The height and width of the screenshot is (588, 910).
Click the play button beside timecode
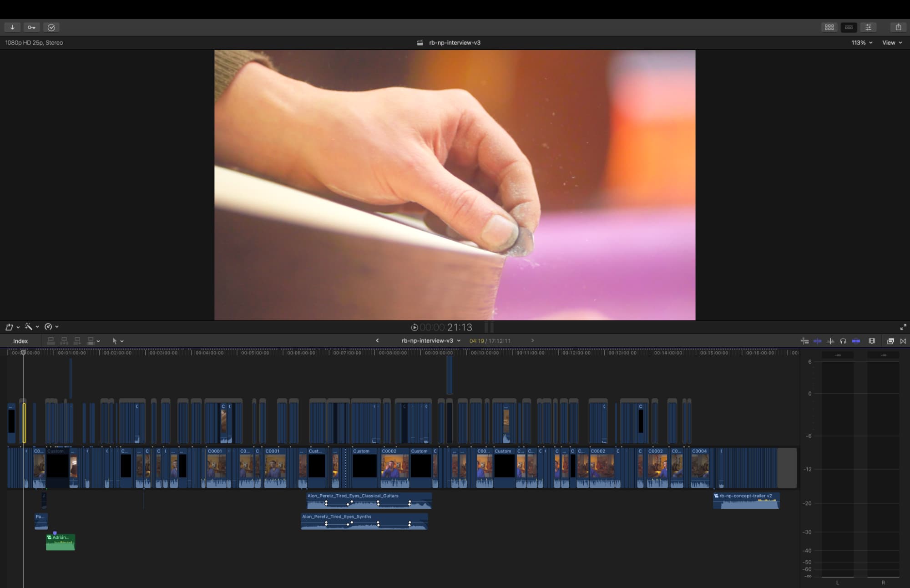click(415, 327)
